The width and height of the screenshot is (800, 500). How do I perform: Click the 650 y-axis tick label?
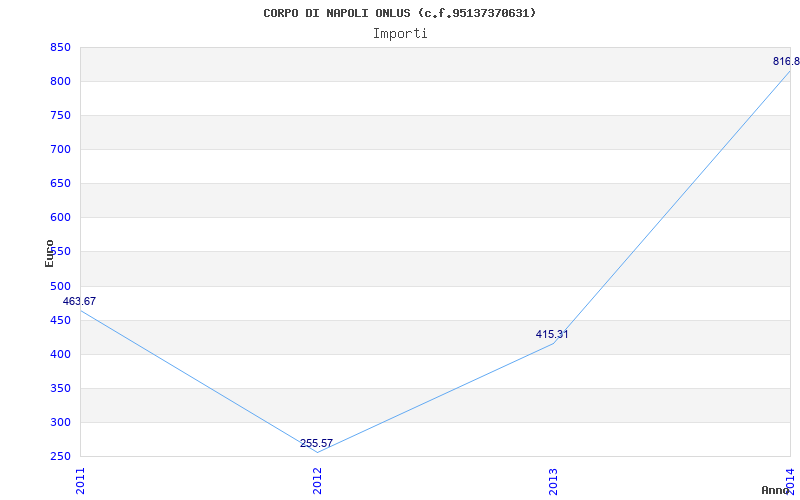tap(60, 184)
